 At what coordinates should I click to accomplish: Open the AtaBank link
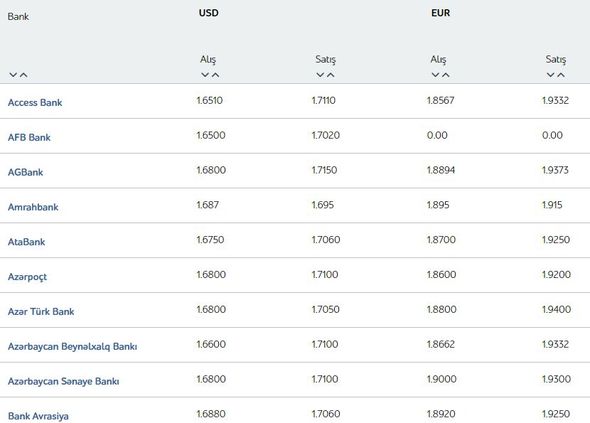point(26,242)
